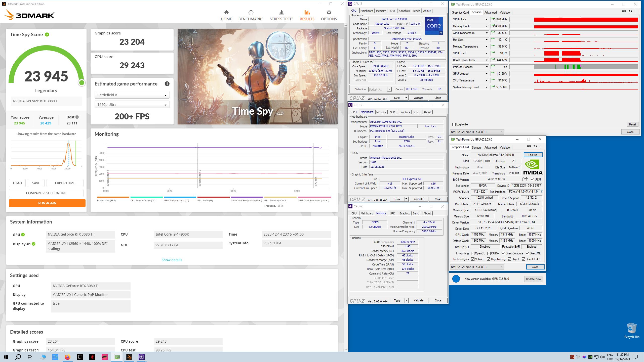Switch to 3DMark taskbar icon

pos(129,357)
